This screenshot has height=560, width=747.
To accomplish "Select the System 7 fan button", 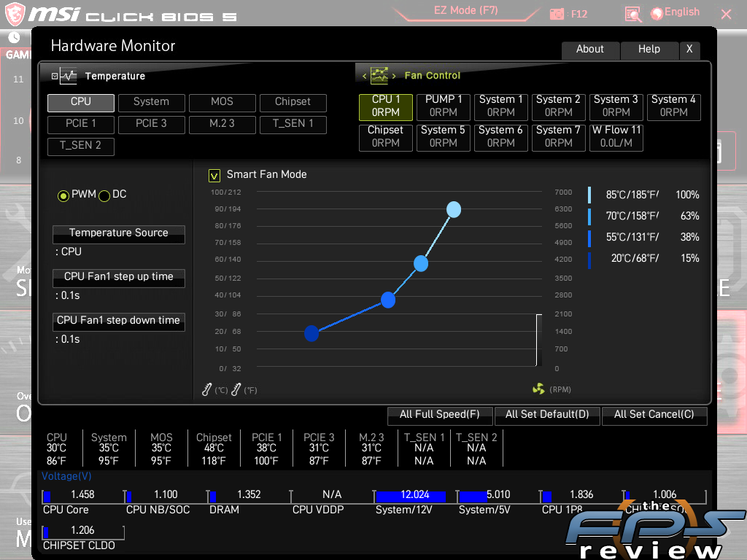I will tap(558, 138).
